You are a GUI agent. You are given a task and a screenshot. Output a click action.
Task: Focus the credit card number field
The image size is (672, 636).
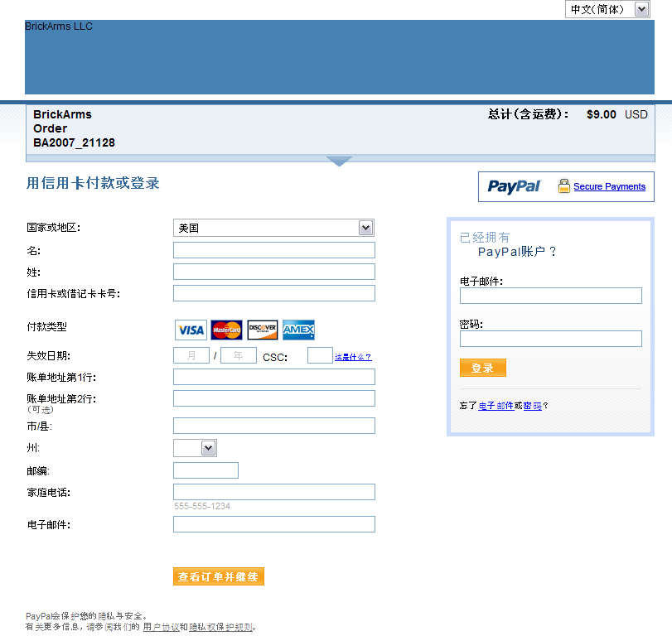[274, 293]
